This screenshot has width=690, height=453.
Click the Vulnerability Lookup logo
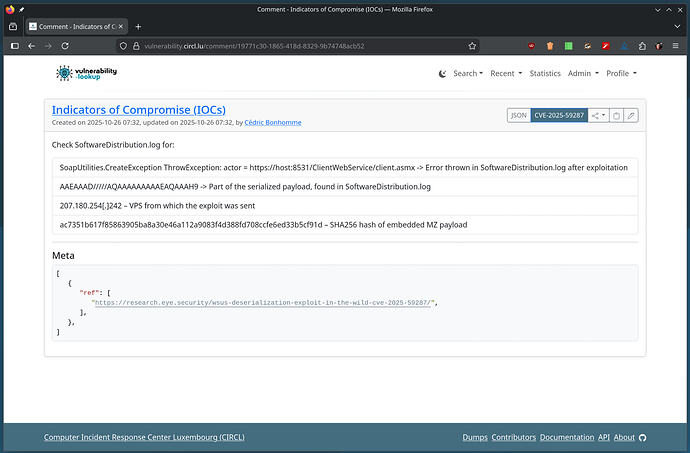pyautogui.click(x=86, y=73)
